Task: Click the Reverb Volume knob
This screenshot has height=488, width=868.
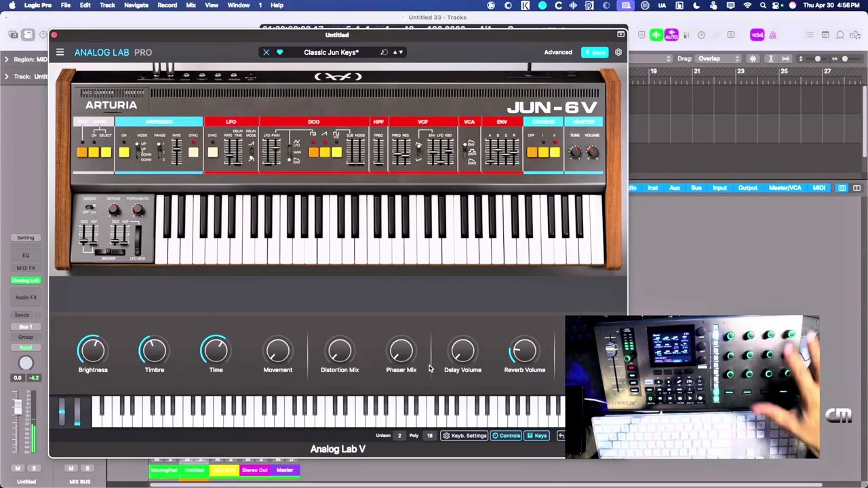Action: pyautogui.click(x=524, y=350)
